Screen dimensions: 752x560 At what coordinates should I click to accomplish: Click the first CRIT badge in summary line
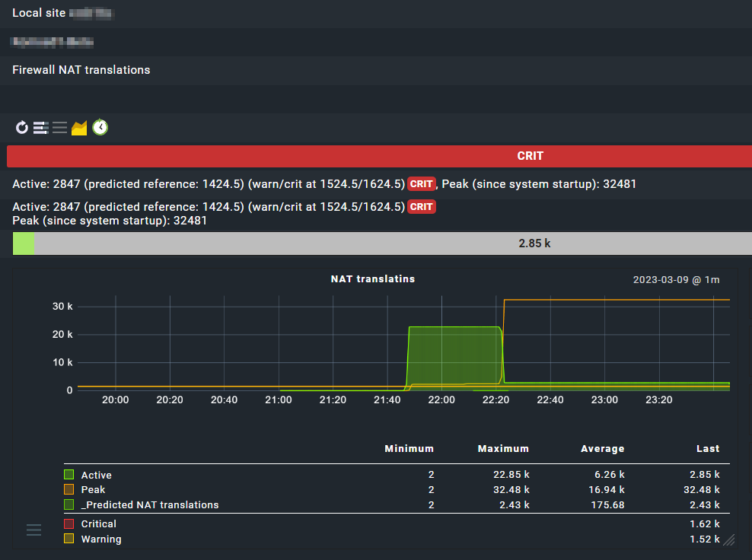click(421, 184)
